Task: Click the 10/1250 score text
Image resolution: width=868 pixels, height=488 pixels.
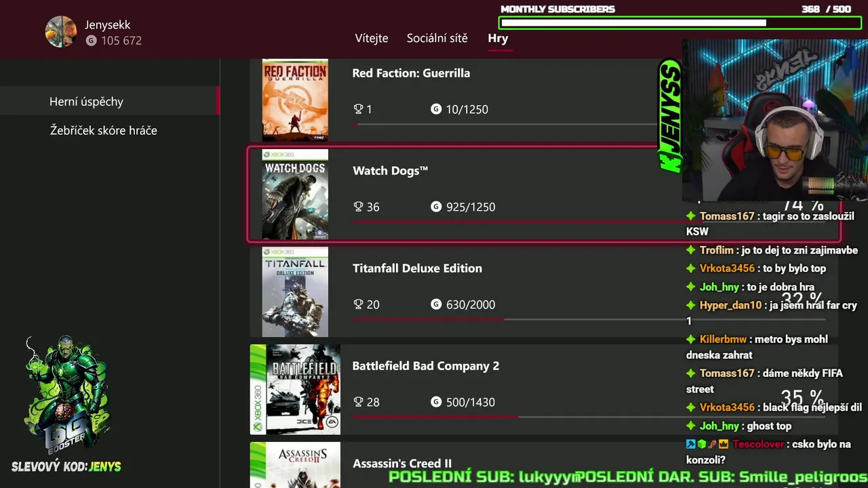Action: [x=467, y=109]
